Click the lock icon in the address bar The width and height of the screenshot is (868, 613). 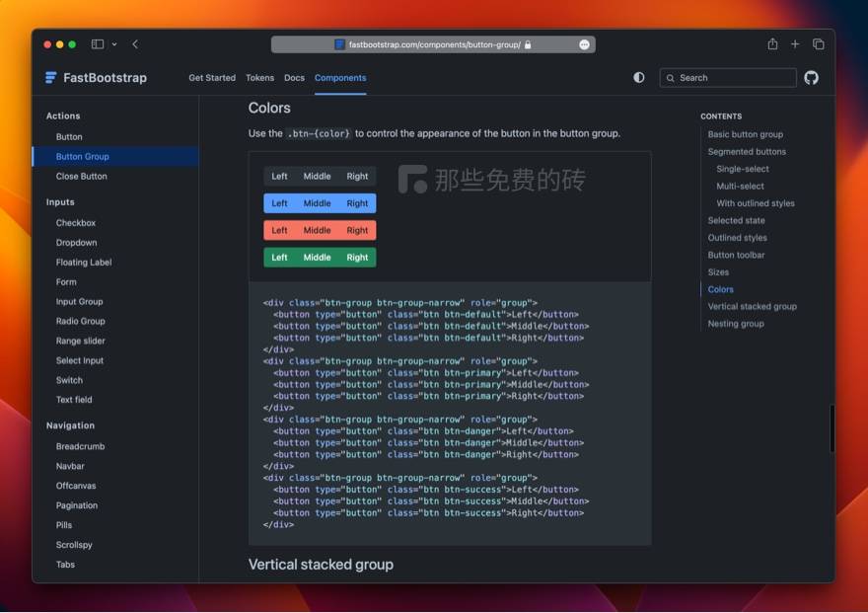[x=529, y=43]
